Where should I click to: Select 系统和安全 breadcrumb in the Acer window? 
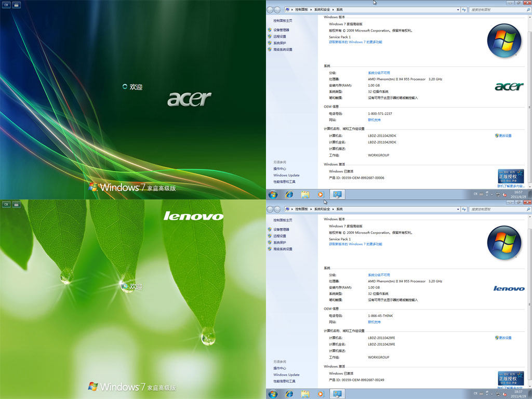(x=321, y=10)
